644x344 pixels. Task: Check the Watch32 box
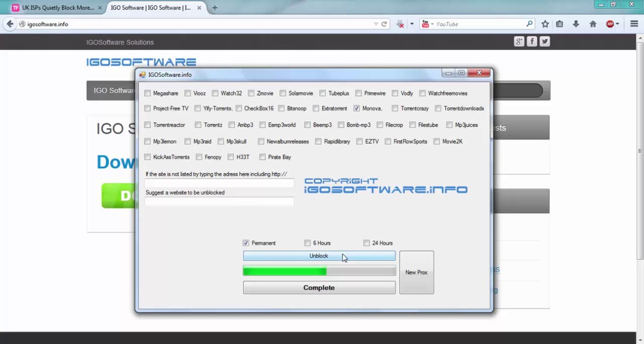pos(215,93)
